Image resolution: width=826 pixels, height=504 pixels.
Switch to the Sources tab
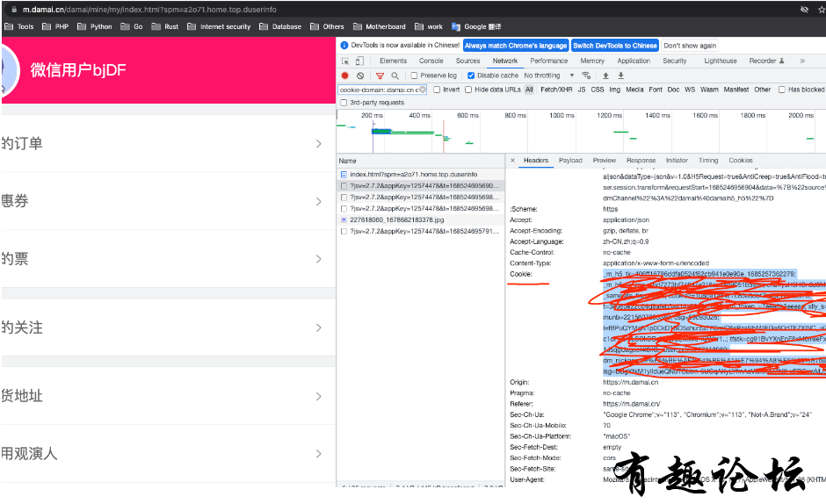(x=467, y=61)
